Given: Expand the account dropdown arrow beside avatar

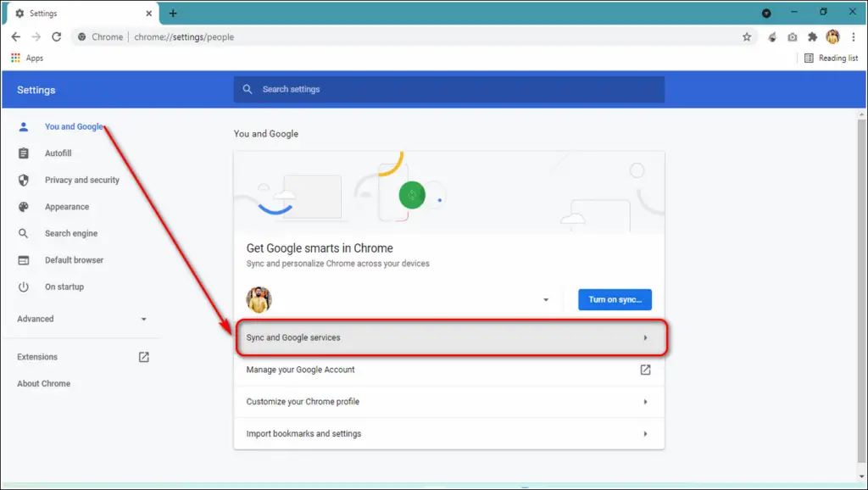Looking at the screenshot, I should point(546,299).
